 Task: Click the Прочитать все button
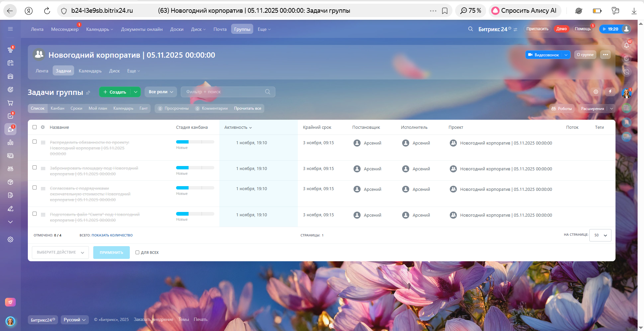[248, 108]
